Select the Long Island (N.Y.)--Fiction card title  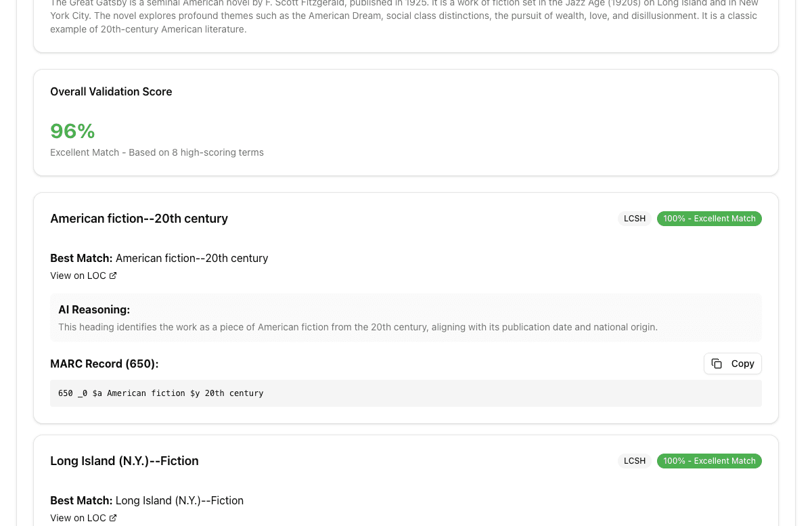(x=125, y=461)
